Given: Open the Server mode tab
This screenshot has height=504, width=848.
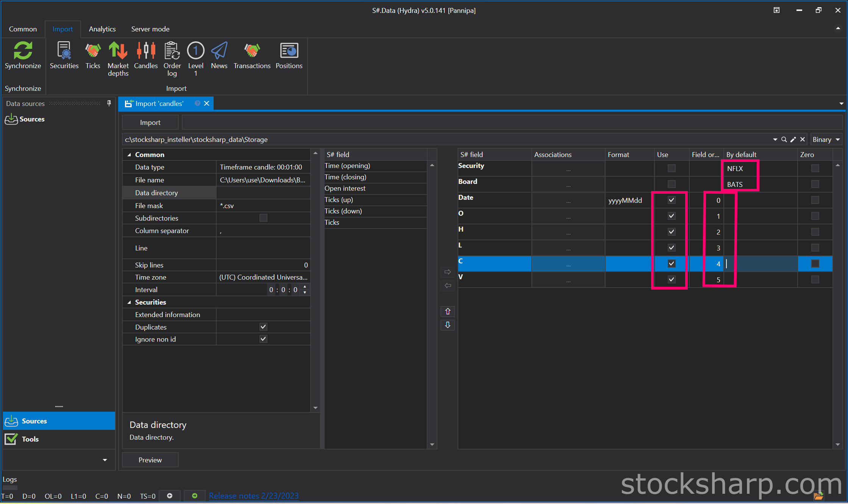Looking at the screenshot, I should [x=150, y=29].
